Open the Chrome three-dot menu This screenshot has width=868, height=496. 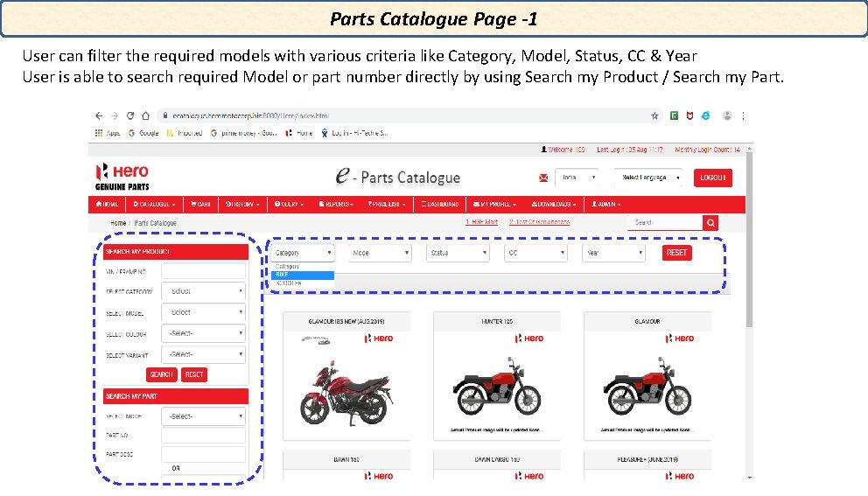click(743, 115)
